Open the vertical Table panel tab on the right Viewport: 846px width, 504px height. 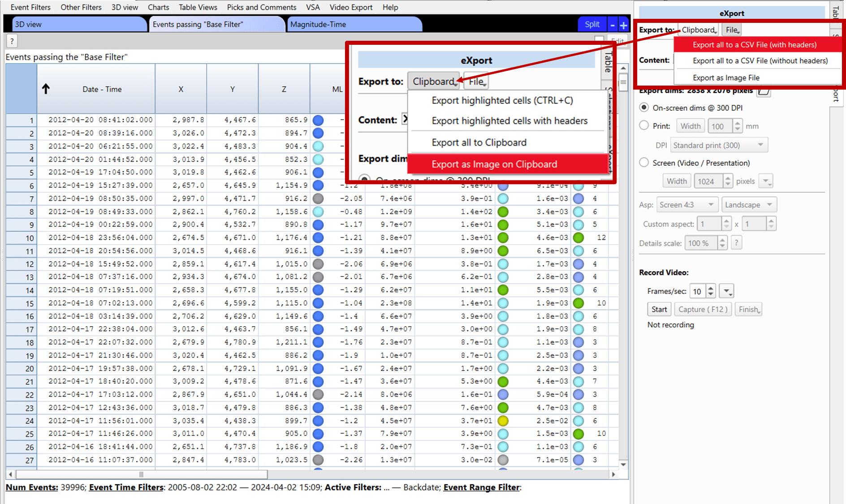tap(835, 11)
